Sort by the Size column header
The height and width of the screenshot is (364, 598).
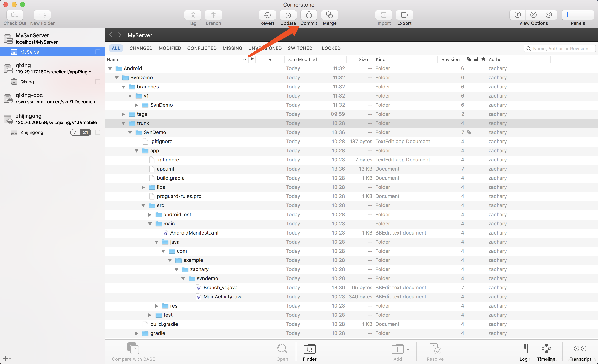(x=360, y=59)
